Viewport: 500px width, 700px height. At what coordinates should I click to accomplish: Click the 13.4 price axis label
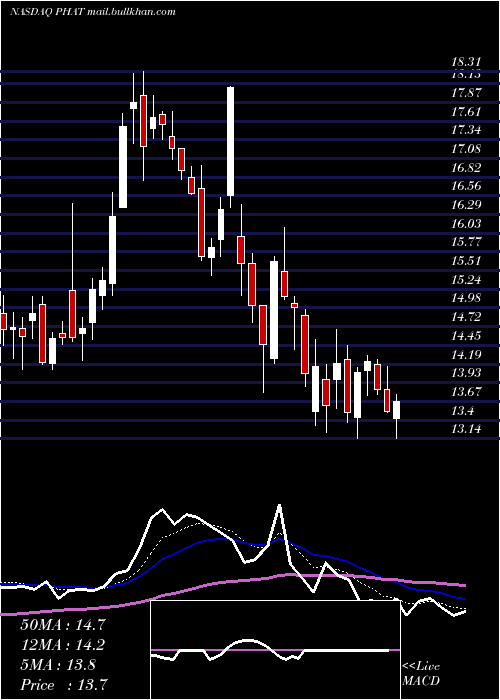click(x=463, y=411)
